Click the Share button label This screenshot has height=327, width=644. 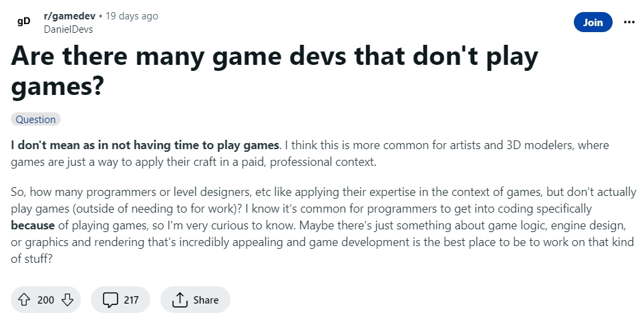click(x=206, y=300)
